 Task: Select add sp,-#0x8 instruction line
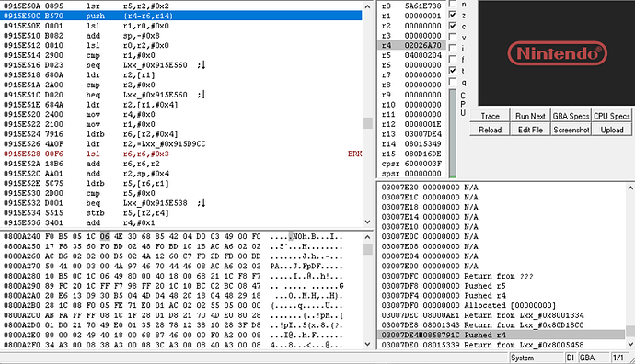181,36
